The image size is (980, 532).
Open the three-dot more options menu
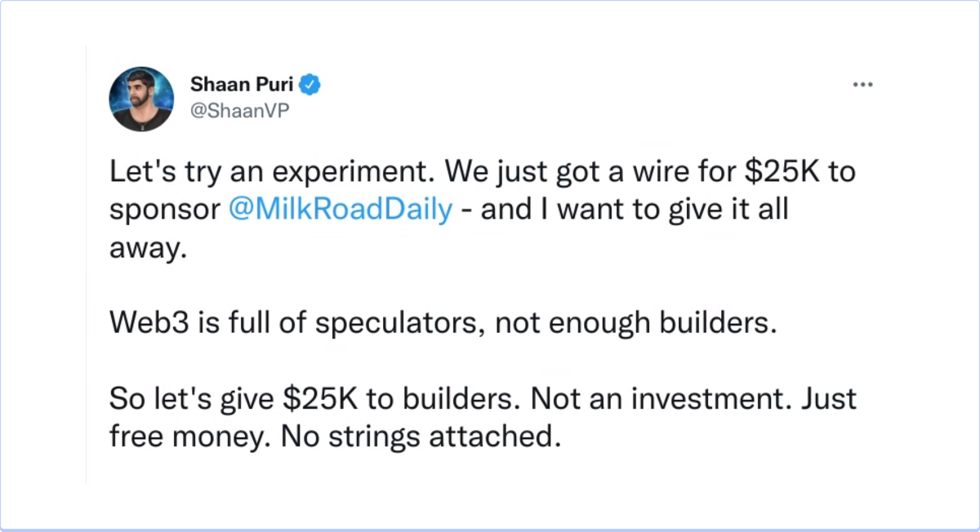(x=862, y=84)
